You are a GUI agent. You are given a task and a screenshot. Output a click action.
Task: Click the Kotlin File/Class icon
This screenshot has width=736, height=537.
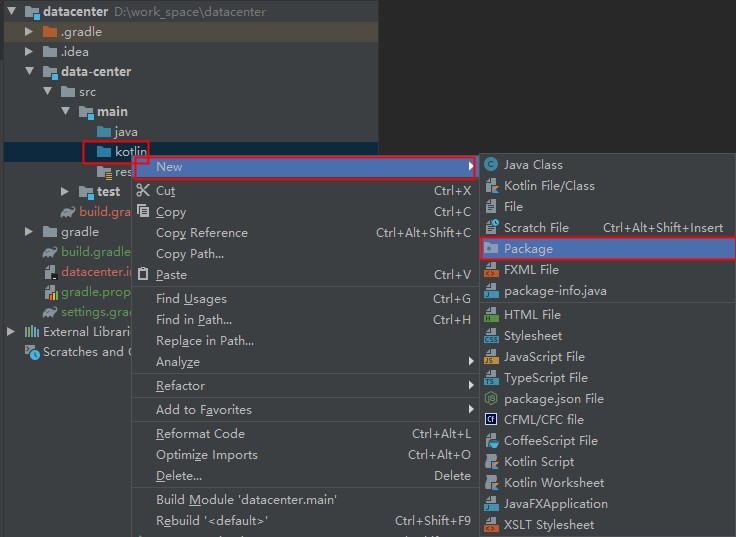(x=491, y=186)
